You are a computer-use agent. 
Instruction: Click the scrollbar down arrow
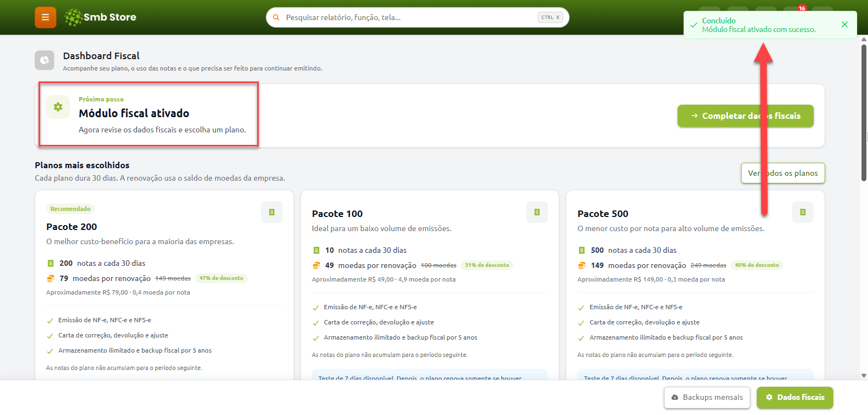pyautogui.click(x=864, y=375)
